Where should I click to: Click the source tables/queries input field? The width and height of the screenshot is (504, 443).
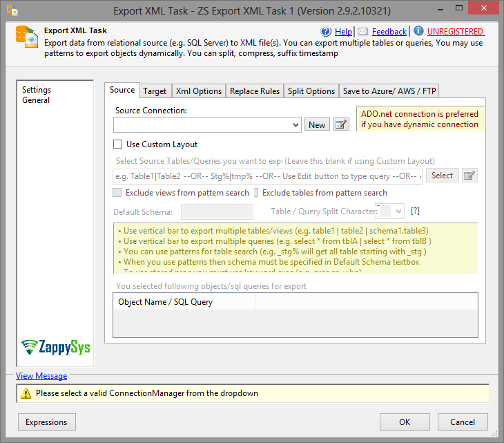[x=267, y=176]
